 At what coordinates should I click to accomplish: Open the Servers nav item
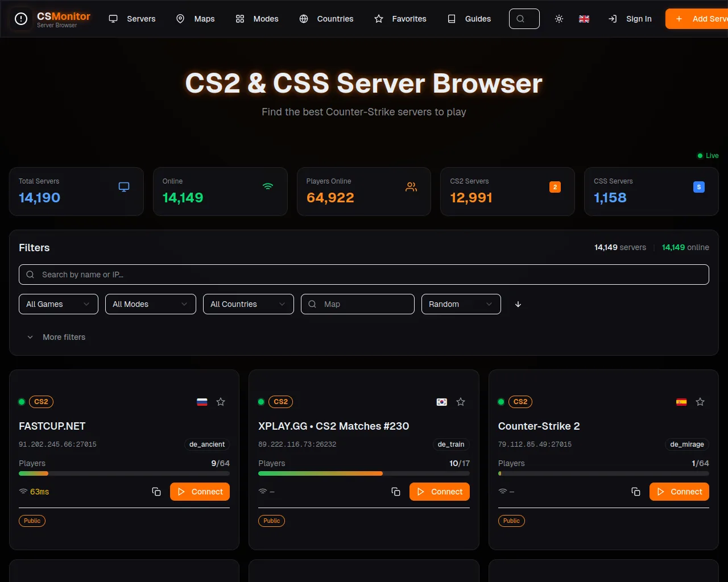(x=132, y=19)
